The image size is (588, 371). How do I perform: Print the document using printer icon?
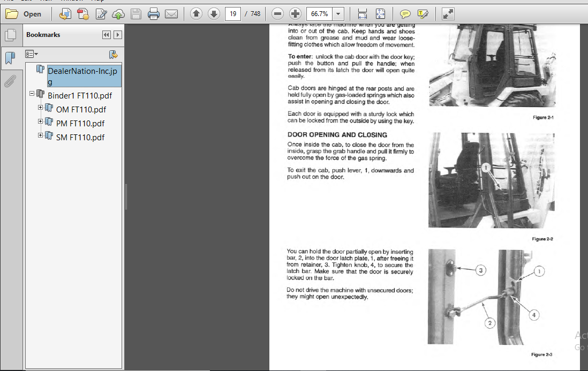(153, 14)
